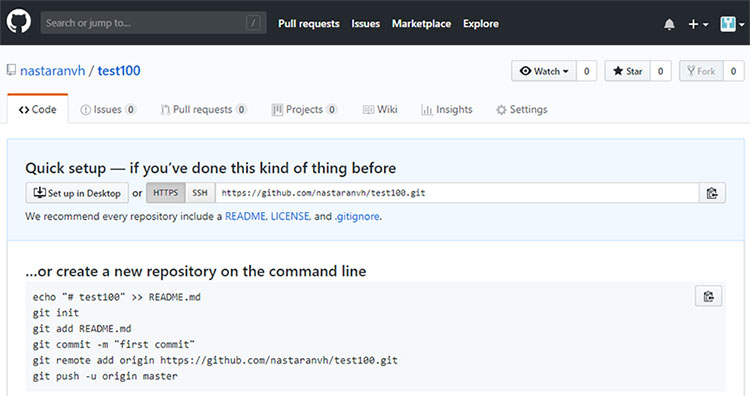Click the Fork button

tap(701, 71)
